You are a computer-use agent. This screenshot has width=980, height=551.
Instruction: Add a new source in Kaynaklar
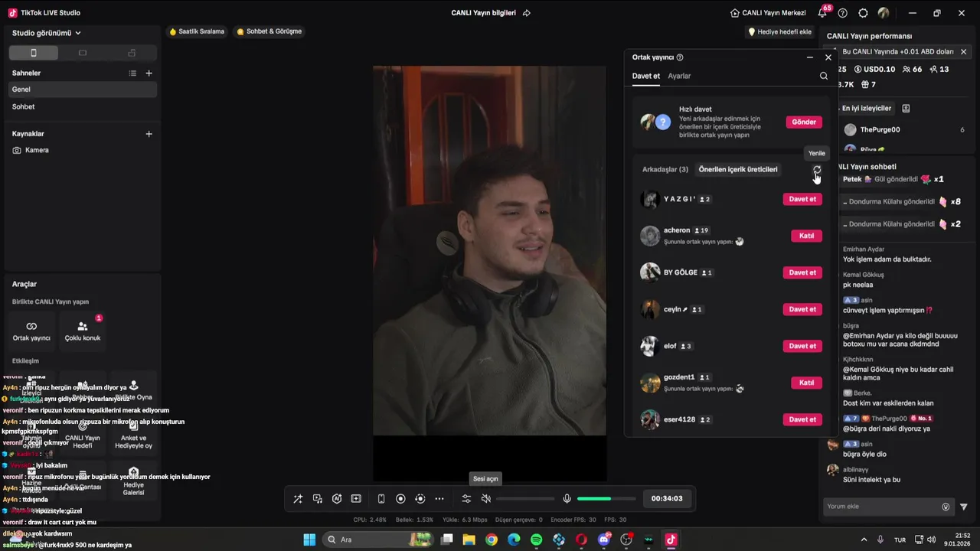point(149,134)
